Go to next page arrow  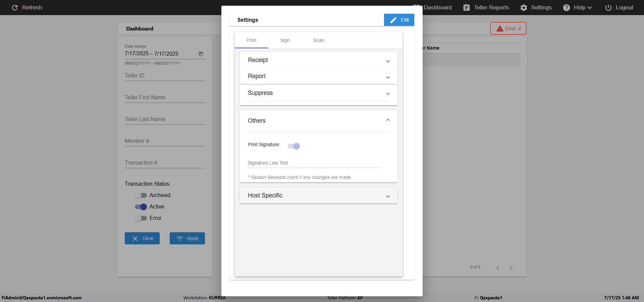pyautogui.click(x=511, y=267)
